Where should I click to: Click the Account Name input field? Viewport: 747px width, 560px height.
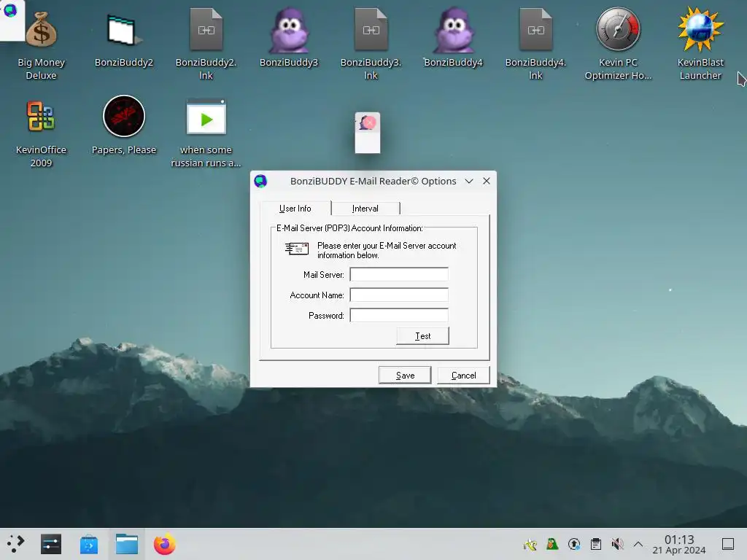(399, 295)
